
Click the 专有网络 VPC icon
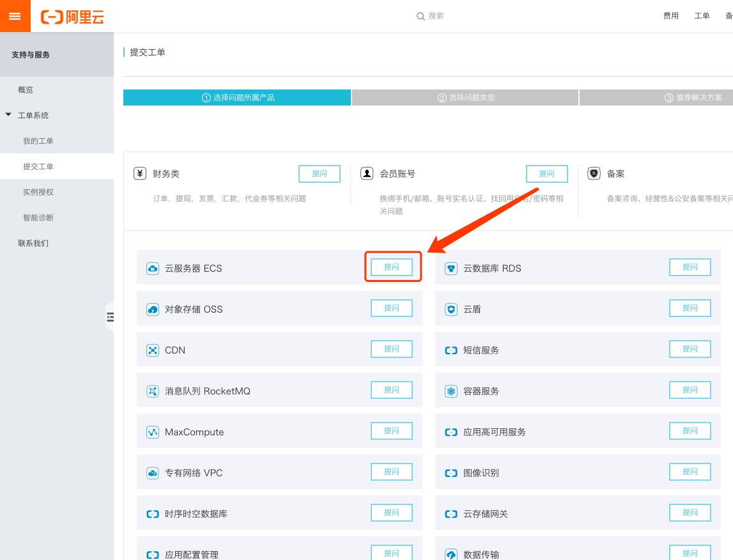coord(152,473)
